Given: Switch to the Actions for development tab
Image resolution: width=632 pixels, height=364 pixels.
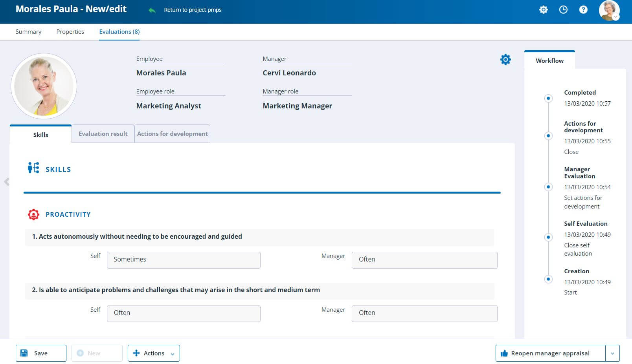Looking at the screenshot, I should tap(172, 134).
